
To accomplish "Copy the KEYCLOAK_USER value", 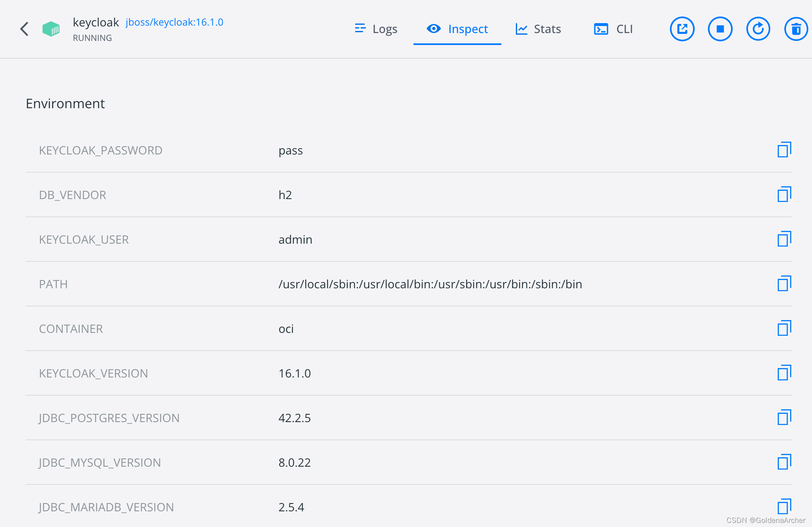I will (x=784, y=239).
